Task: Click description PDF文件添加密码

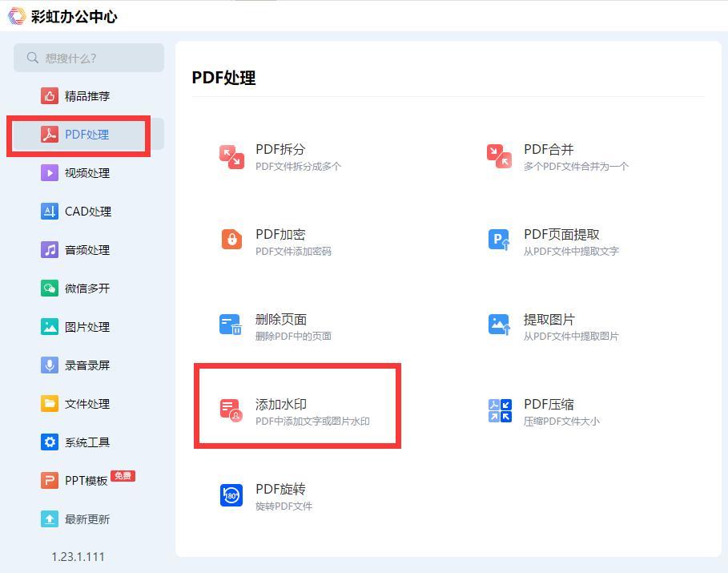Action: click(293, 252)
